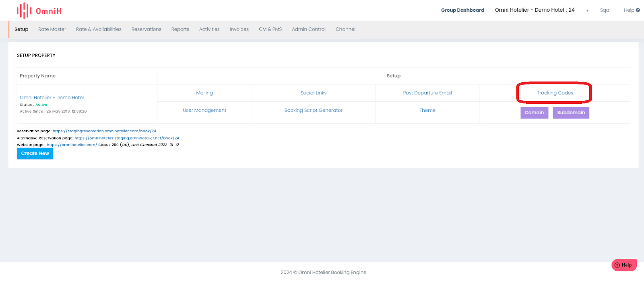Open Theme settings

[x=427, y=110]
